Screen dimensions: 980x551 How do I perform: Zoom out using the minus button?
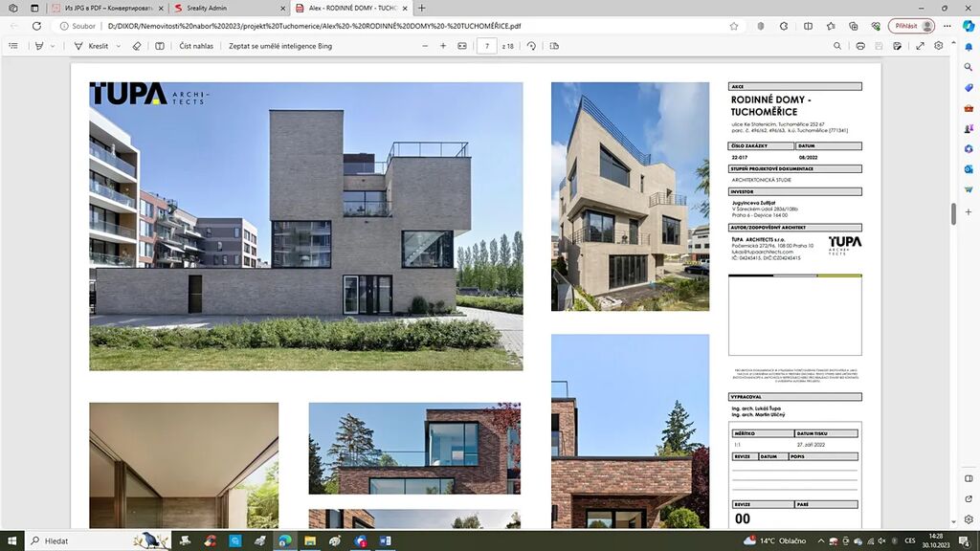(x=425, y=46)
